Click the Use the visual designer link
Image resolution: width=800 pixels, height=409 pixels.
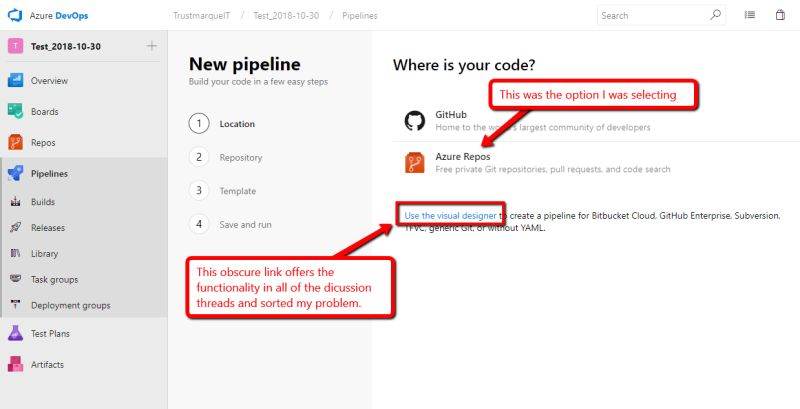[450, 216]
